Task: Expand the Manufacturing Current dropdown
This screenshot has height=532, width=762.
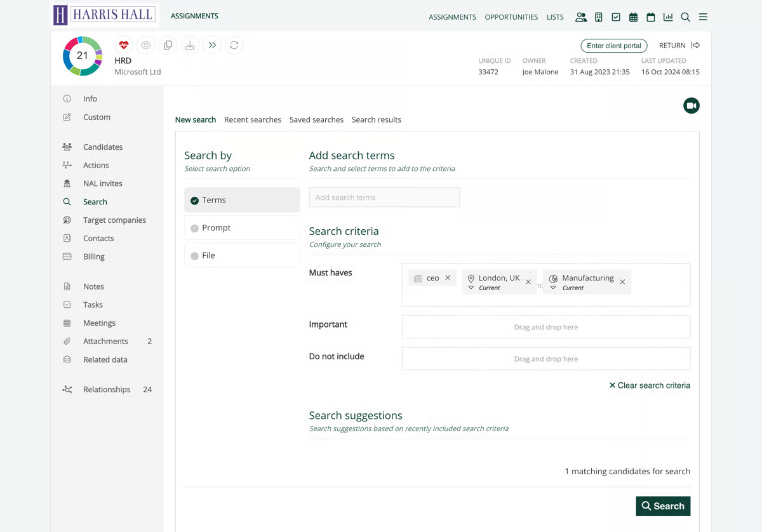Action: (553, 288)
